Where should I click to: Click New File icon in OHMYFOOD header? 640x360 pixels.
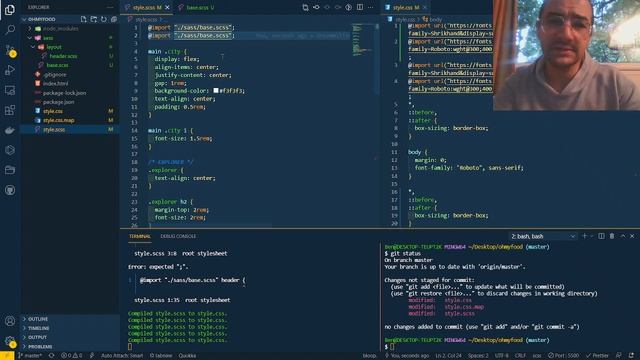pos(84,19)
